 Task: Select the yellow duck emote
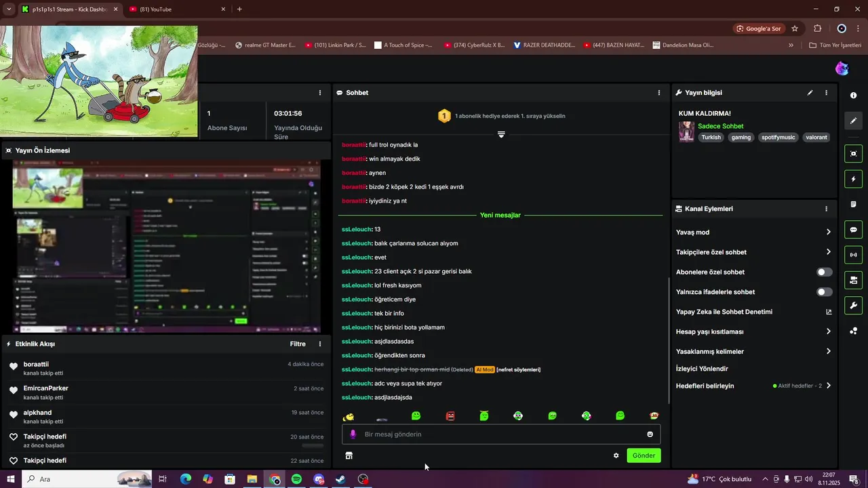pyautogui.click(x=349, y=416)
